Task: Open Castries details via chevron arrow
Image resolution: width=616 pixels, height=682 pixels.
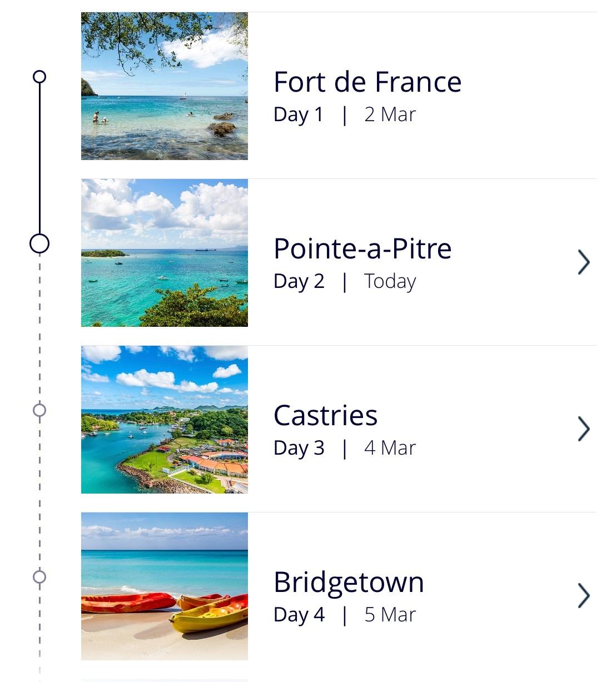Action: pyautogui.click(x=583, y=429)
